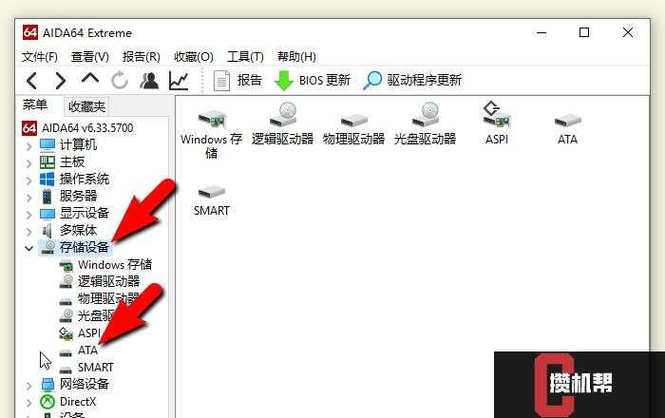Image resolution: width=665 pixels, height=418 pixels.
Task: Select 显示设备 in the tree
Action: [75, 213]
